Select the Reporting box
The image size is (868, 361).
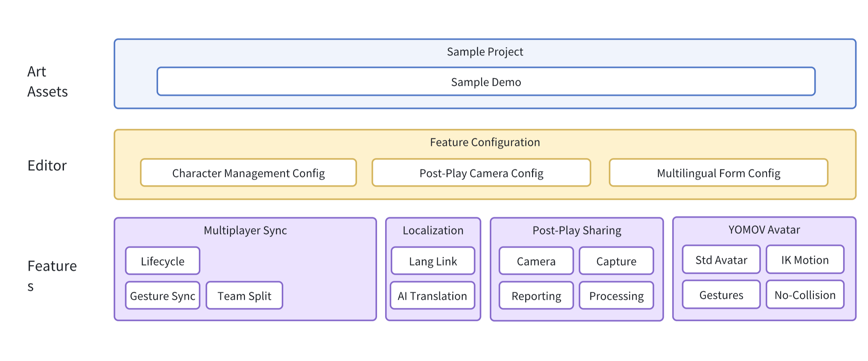point(536,296)
